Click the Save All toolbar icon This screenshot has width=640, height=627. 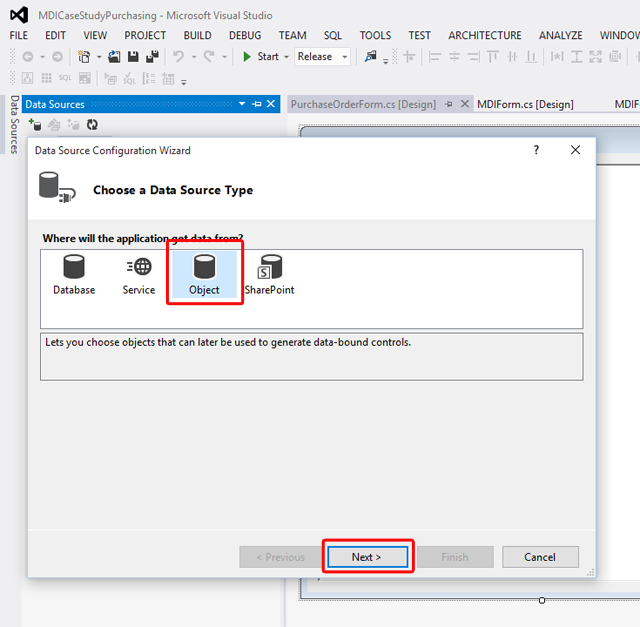click(152, 56)
